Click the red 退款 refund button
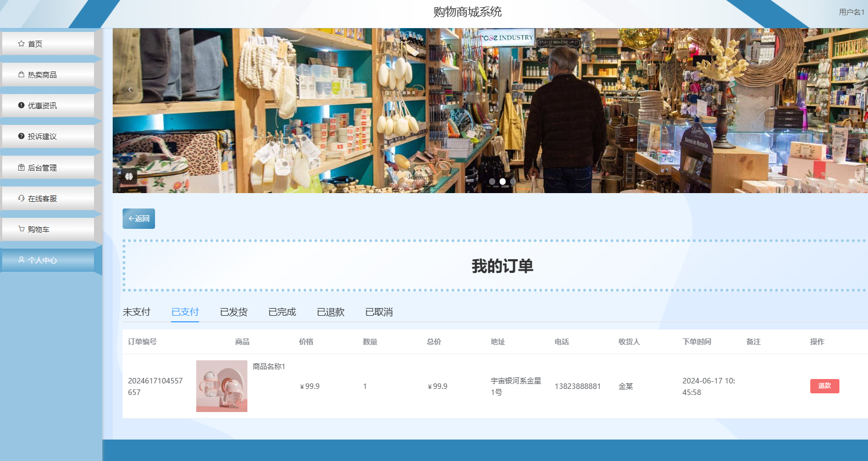Viewport: 868px width, 461px height. click(x=825, y=386)
